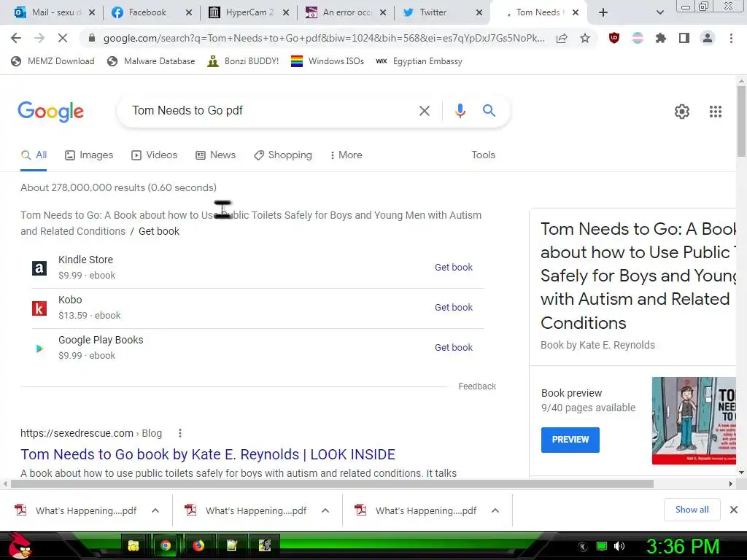Get book from Kindle Store

tap(454, 268)
